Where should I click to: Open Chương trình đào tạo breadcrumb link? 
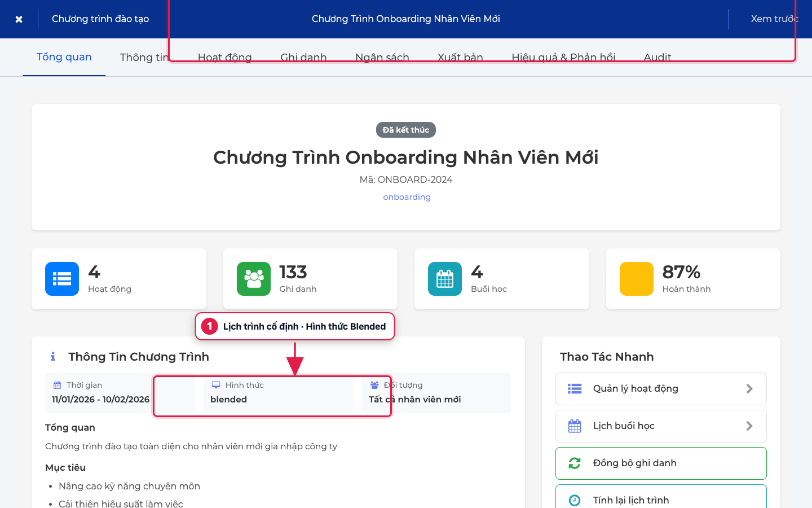tap(100, 19)
